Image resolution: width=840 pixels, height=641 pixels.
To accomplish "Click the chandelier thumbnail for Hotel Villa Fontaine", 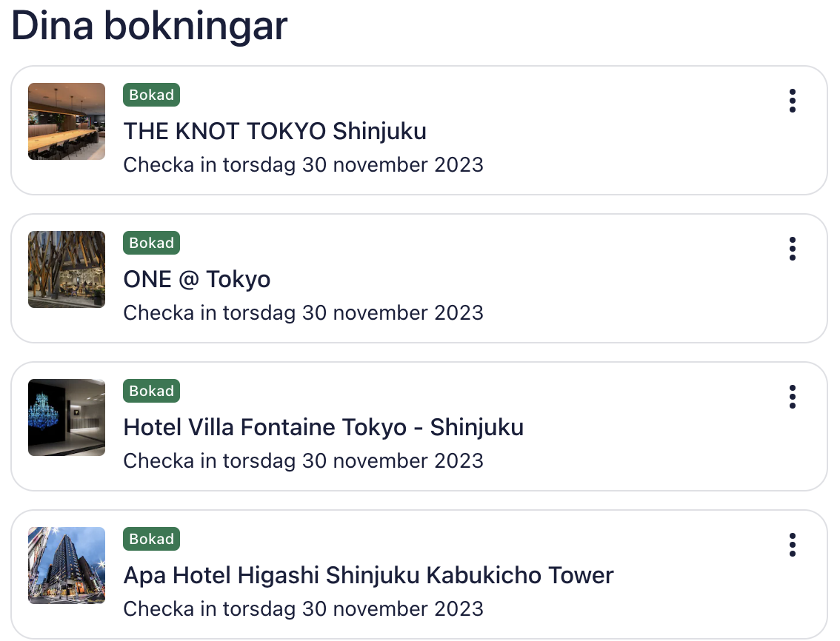I will coord(67,417).
